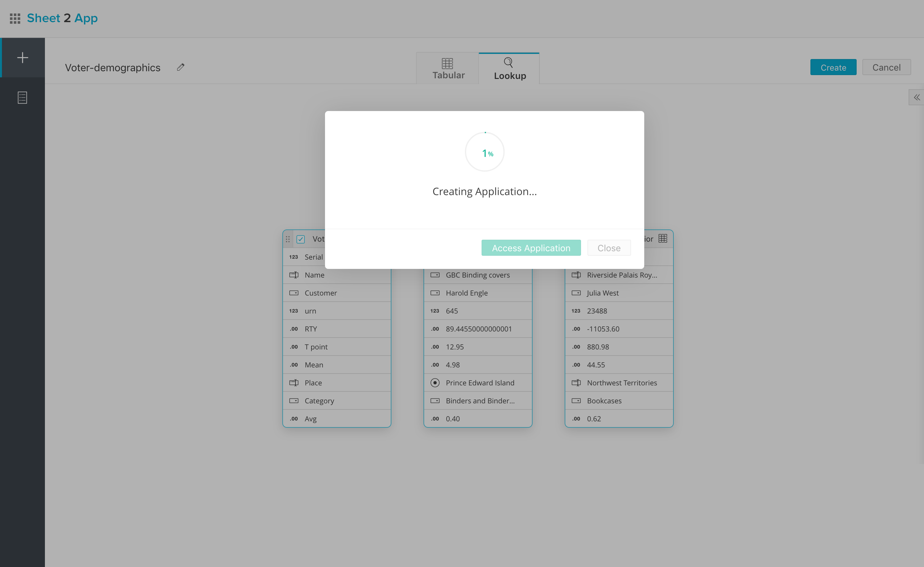
Task: Click the decimal icon beside Mean
Action: pos(294,365)
